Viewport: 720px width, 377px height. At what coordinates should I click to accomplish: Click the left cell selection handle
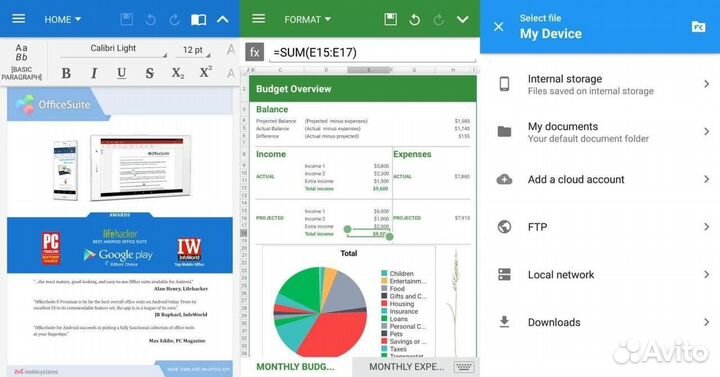[x=348, y=229]
